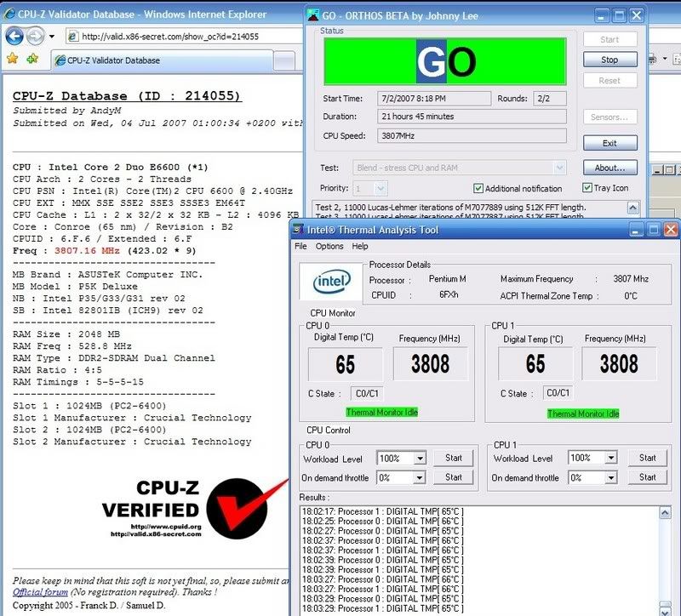Start CPU 1 on demand throttle

647,477
